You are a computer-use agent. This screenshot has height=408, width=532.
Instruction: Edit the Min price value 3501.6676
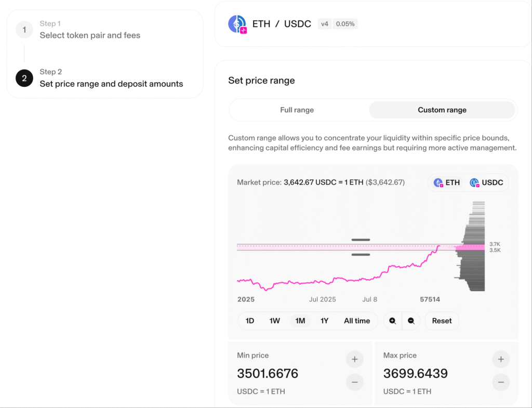coord(268,373)
